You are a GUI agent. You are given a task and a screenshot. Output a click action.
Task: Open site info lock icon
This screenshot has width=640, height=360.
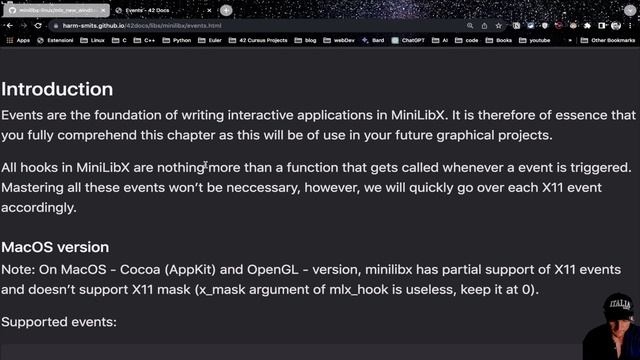tap(56, 26)
